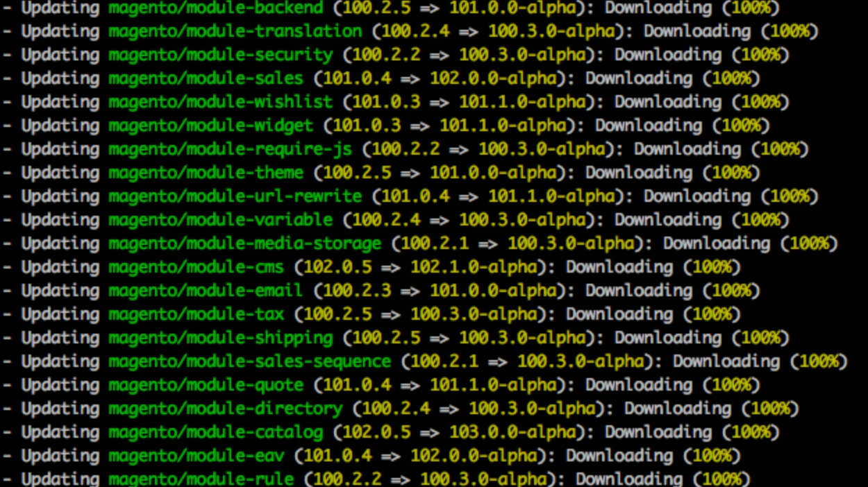The height and width of the screenshot is (487, 868).
Task: Select the magento/module-widget package name
Action: [211, 126]
